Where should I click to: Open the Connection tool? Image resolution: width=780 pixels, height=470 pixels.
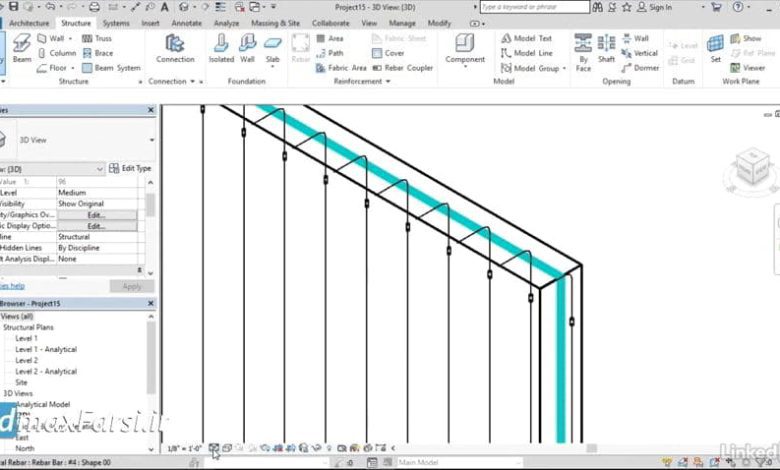point(175,48)
